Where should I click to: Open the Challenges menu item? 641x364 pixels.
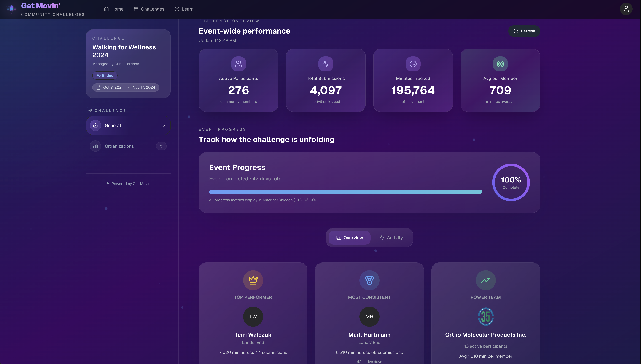tap(149, 9)
